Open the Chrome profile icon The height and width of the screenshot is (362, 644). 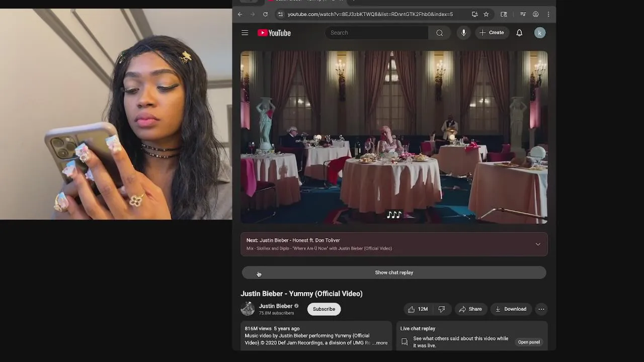click(536, 14)
